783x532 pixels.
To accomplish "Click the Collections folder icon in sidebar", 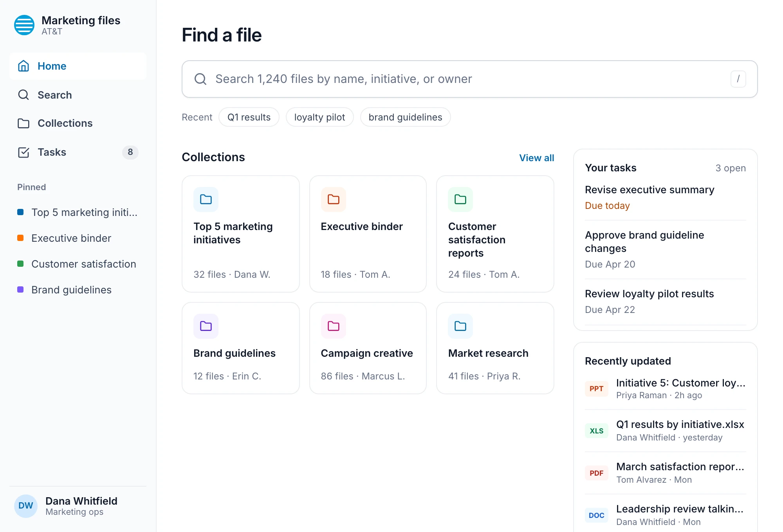I will point(23,123).
